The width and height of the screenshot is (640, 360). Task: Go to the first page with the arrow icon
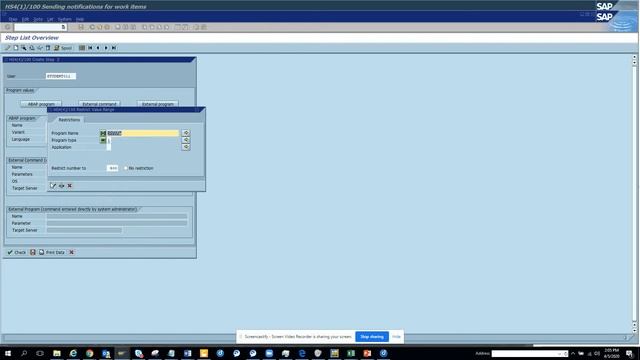90,48
